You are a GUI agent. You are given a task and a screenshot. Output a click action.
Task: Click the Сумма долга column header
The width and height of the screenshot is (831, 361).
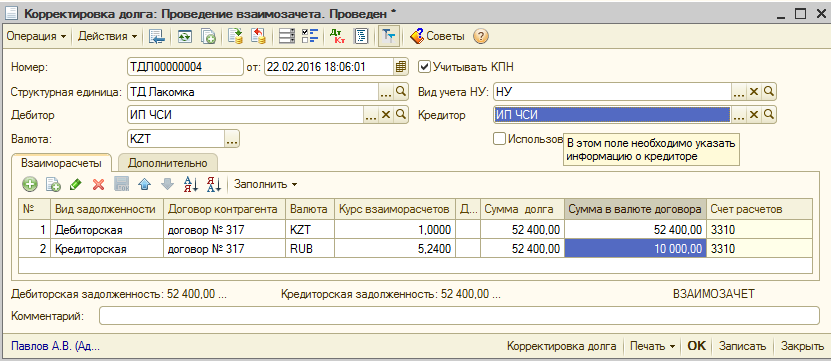pos(523,209)
